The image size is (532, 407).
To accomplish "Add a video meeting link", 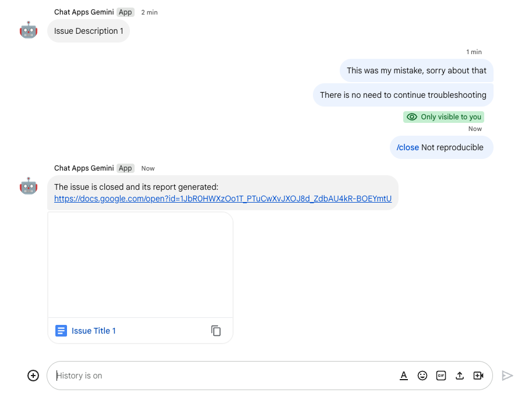I will pos(478,376).
